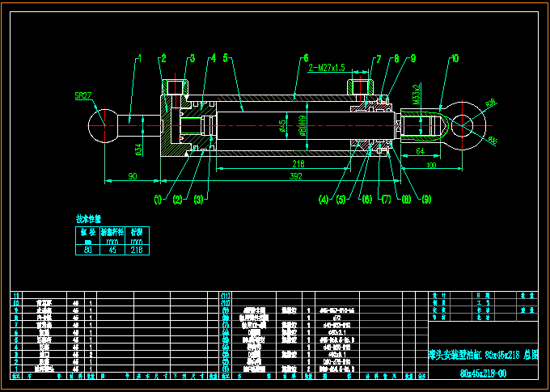Click the value 218 in specification table

point(137,250)
